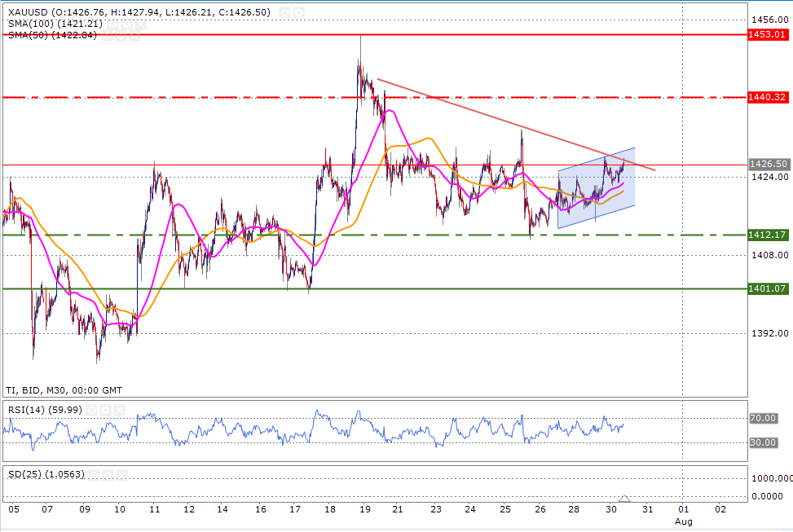The width and height of the screenshot is (793, 532).
Task: Click the triangle marker on time axis
Action: click(624, 499)
